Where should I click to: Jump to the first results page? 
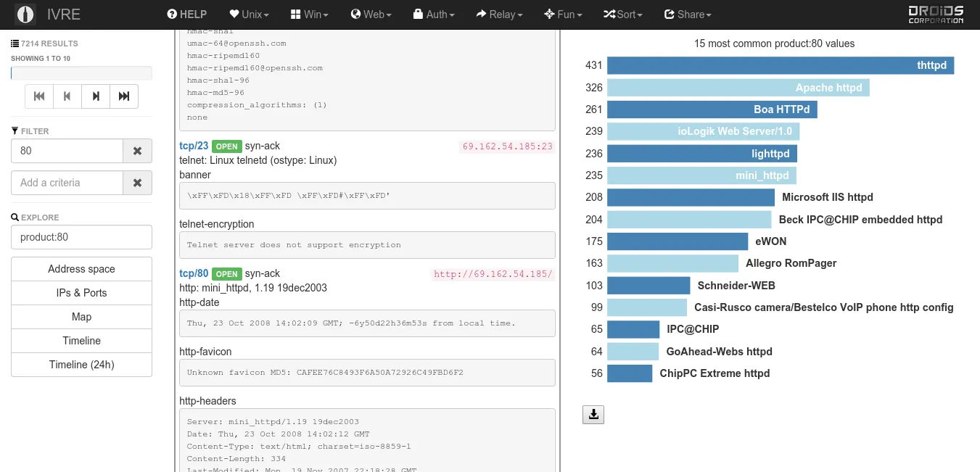coord(39,96)
